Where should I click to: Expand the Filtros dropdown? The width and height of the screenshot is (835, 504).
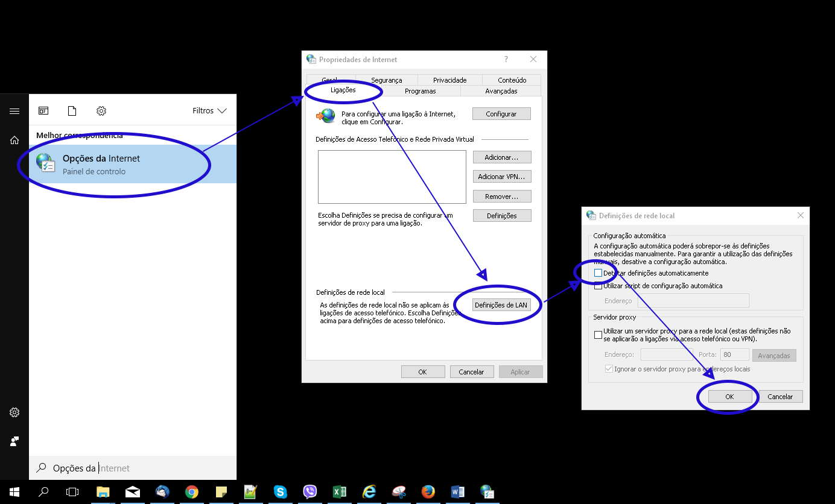[209, 111]
